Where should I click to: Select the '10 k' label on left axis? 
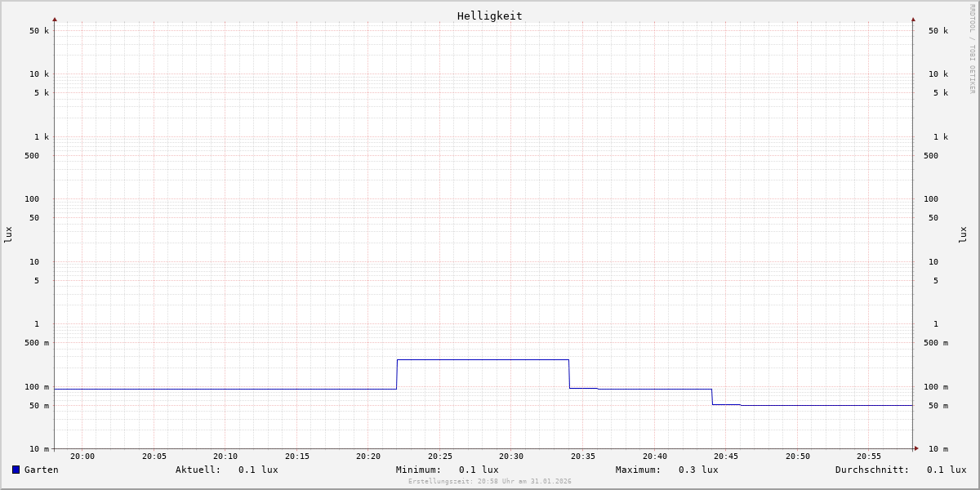tap(39, 74)
